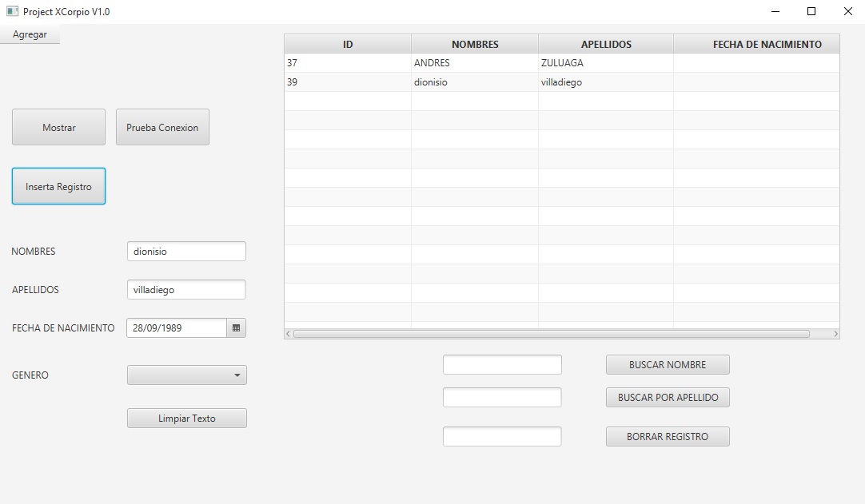This screenshot has height=504, width=865.
Task: Click BUSCAR POR APELLIDO button
Action: coord(668,397)
